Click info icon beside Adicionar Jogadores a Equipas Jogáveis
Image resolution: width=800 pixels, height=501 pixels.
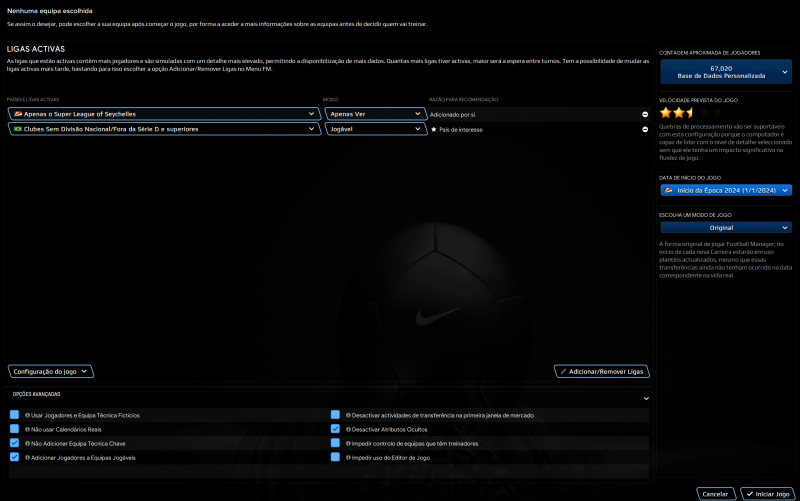(28, 458)
